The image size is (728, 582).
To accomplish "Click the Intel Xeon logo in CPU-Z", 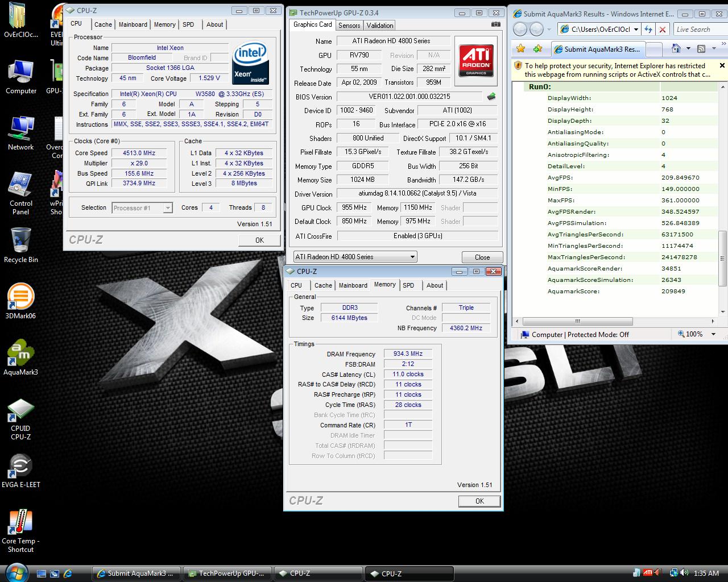I will [x=251, y=63].
